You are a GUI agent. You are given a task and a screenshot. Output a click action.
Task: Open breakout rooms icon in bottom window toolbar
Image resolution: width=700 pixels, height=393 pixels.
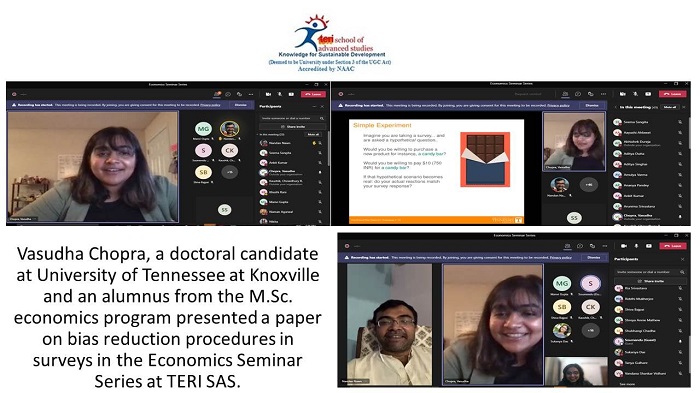tap(592, 246)
